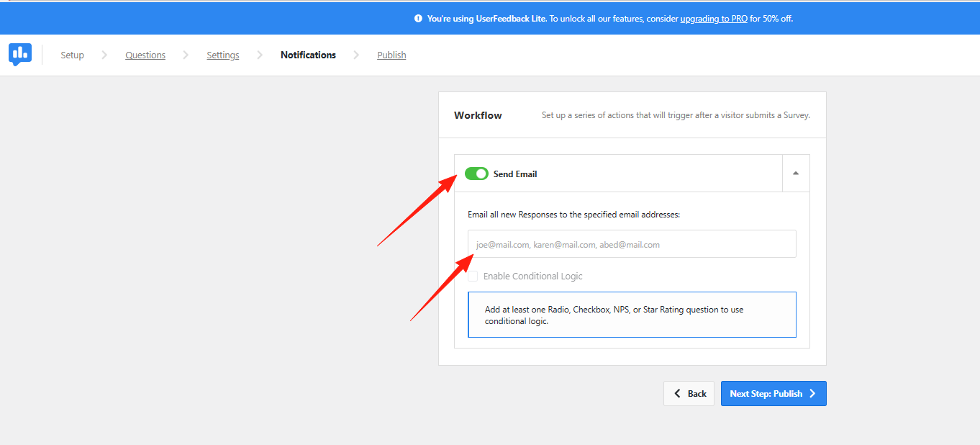Collapse the Send Email panel with the arrow

(795, 174)
